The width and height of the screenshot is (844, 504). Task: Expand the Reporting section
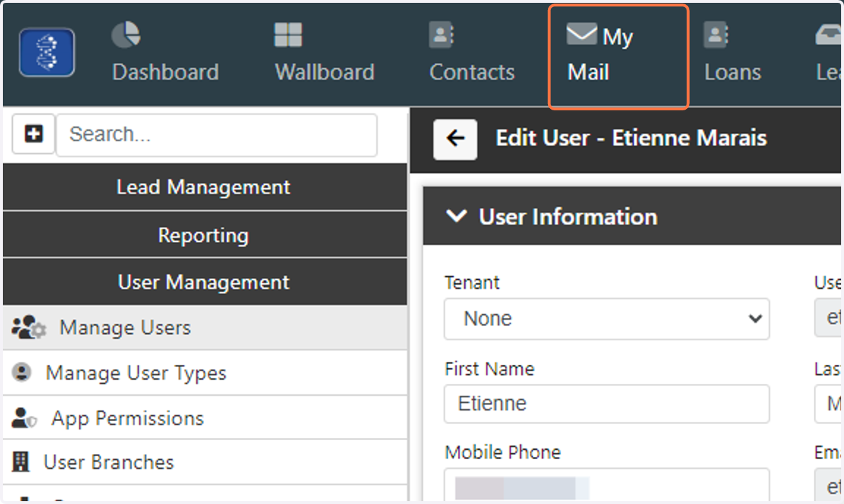point(205,235)
